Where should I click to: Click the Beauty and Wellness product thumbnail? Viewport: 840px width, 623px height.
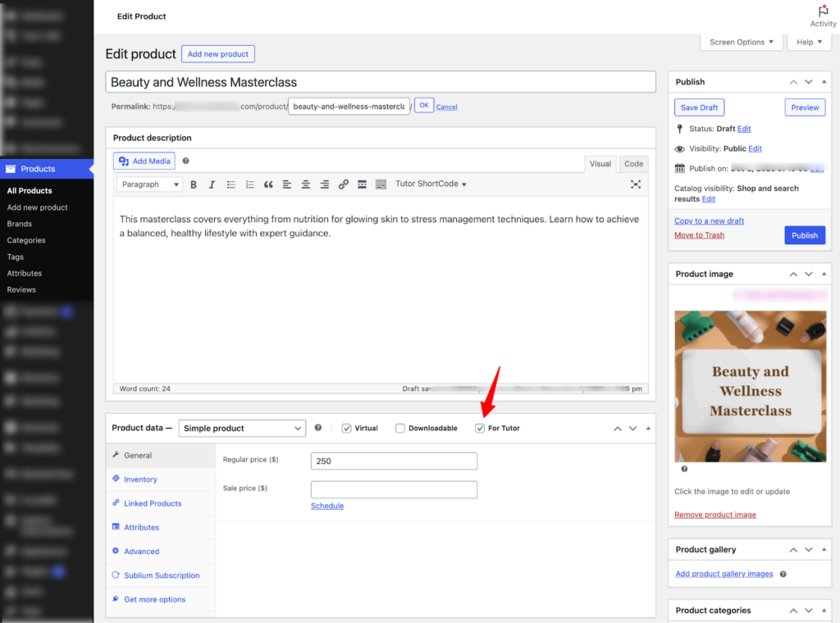click(x=750, y=386)
